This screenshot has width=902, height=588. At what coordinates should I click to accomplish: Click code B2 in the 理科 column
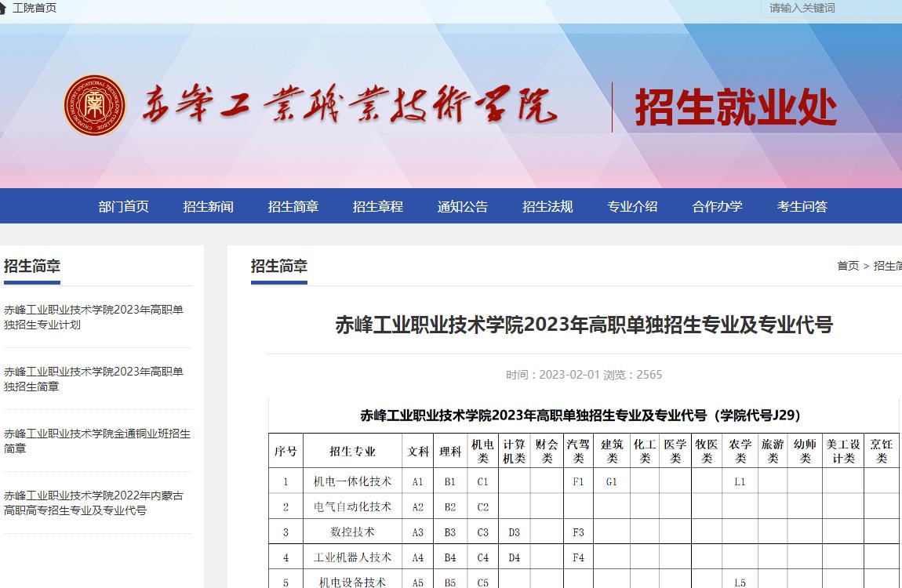(x=450, y=507)
